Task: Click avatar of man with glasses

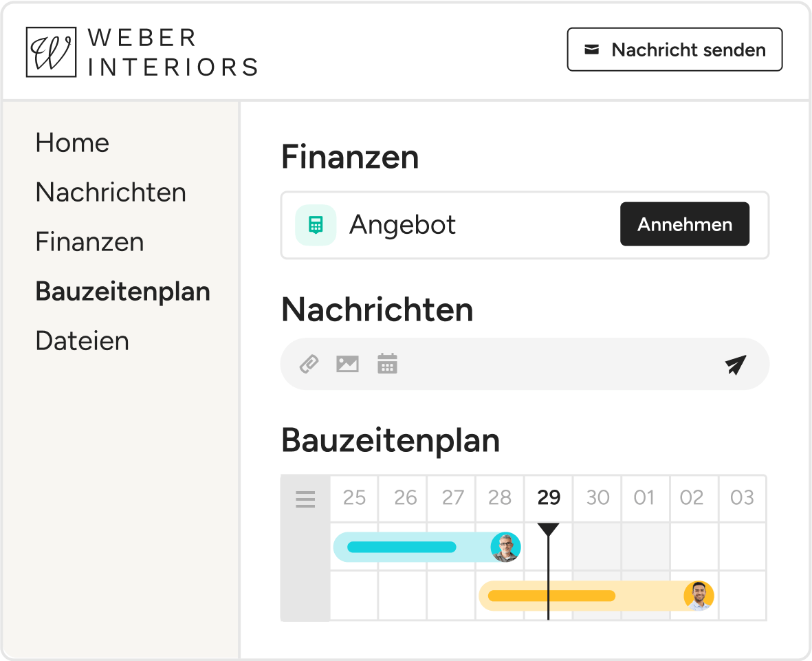Action: pyautogui.click(x=505, y=547)
